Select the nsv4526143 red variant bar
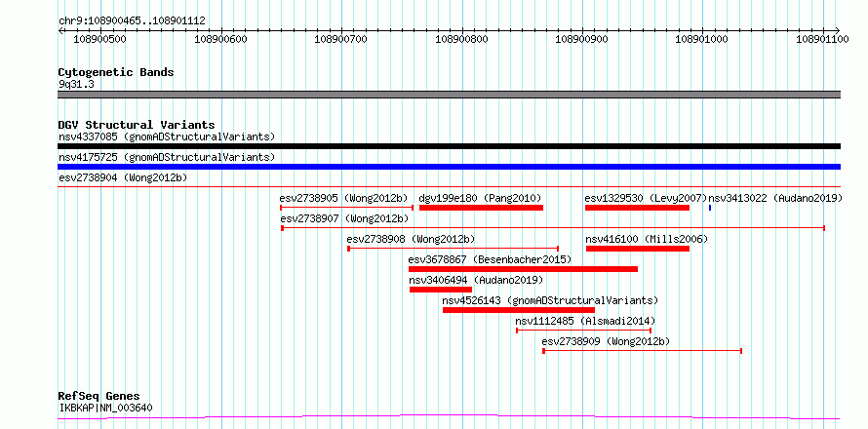Image resolution: width=868 pixels, height=429 pixels. (x=519, y=310)
